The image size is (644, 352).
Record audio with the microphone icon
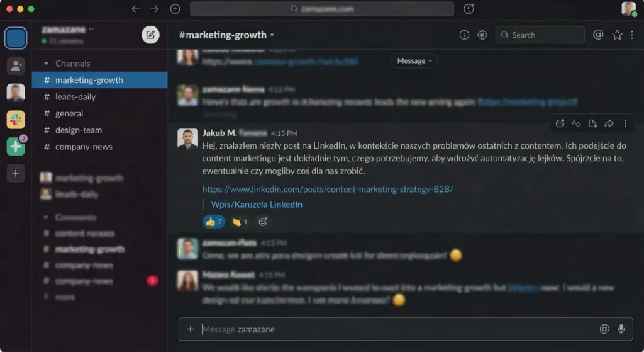(x=621, y=329)
